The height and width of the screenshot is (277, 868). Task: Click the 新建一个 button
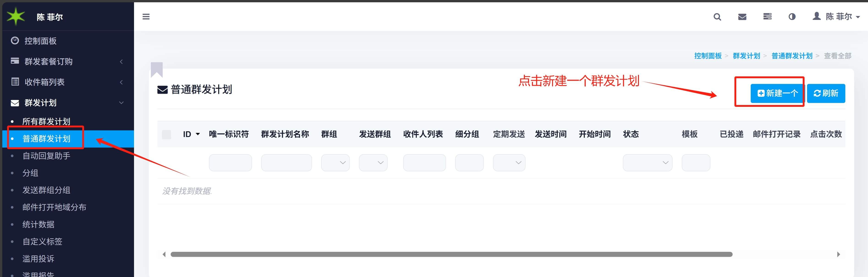click(x=777, y=93)
